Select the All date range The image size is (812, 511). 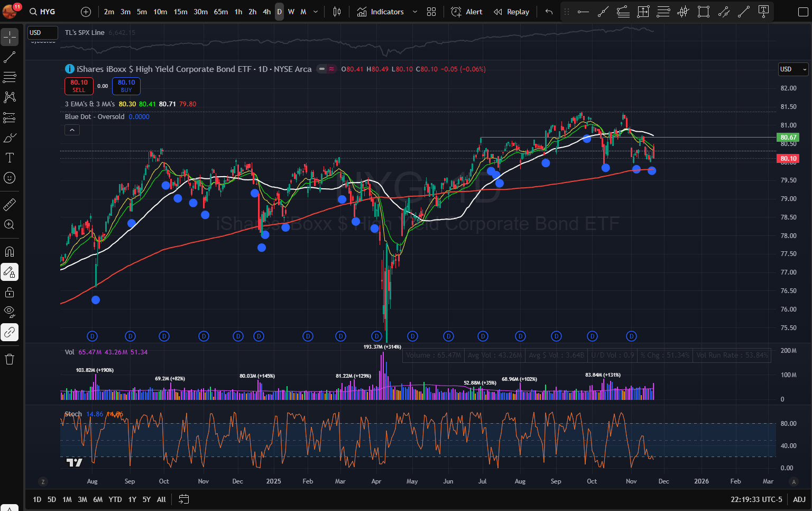pos(161,499)
